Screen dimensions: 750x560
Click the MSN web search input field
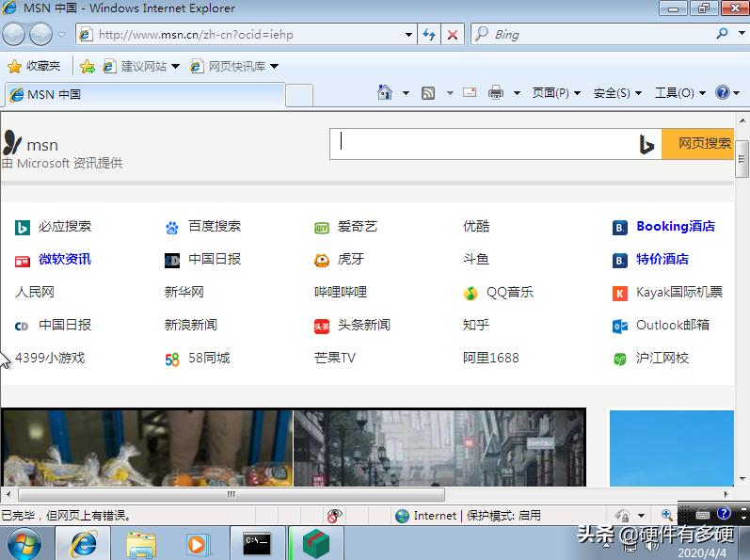485,144
